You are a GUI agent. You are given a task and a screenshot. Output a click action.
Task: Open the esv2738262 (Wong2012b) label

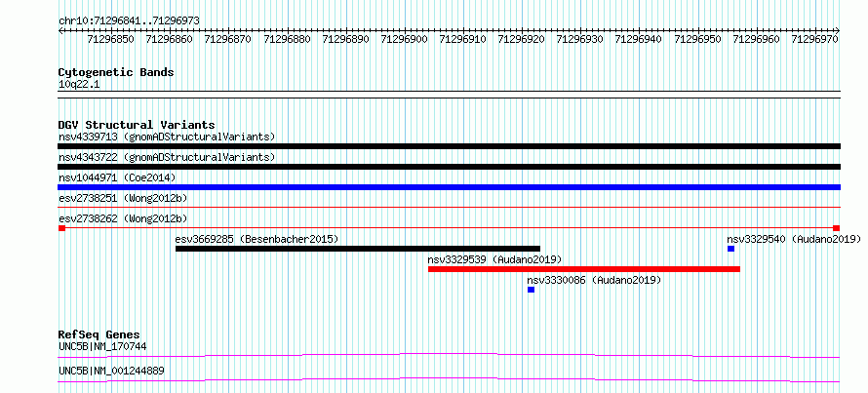123,218
